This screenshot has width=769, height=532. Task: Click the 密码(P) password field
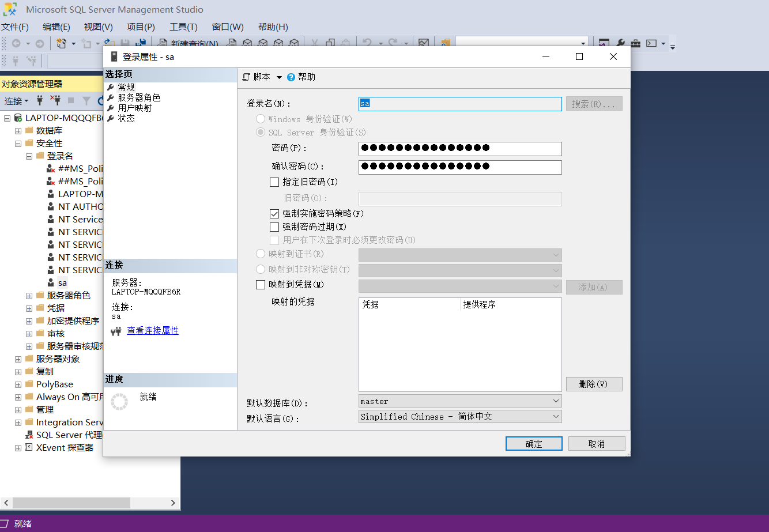click(460, 148)
